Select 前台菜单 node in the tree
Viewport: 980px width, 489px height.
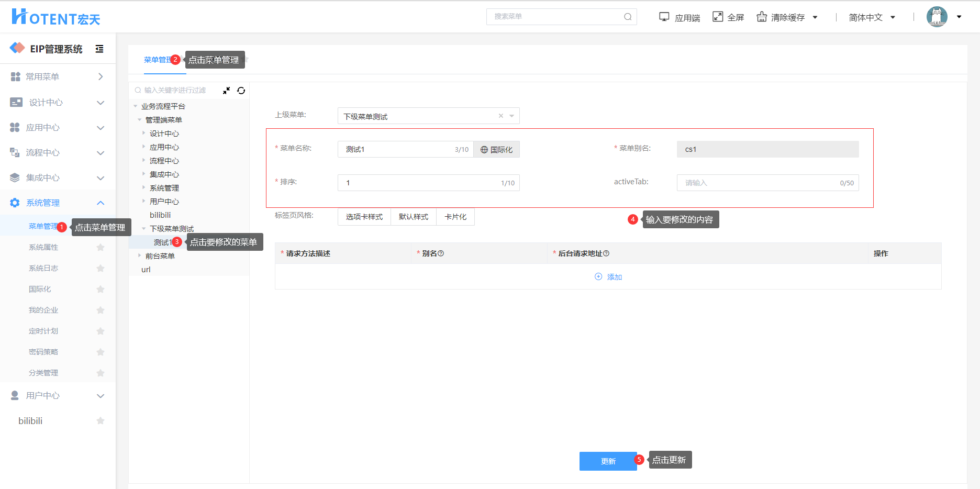tap(160, 256)
